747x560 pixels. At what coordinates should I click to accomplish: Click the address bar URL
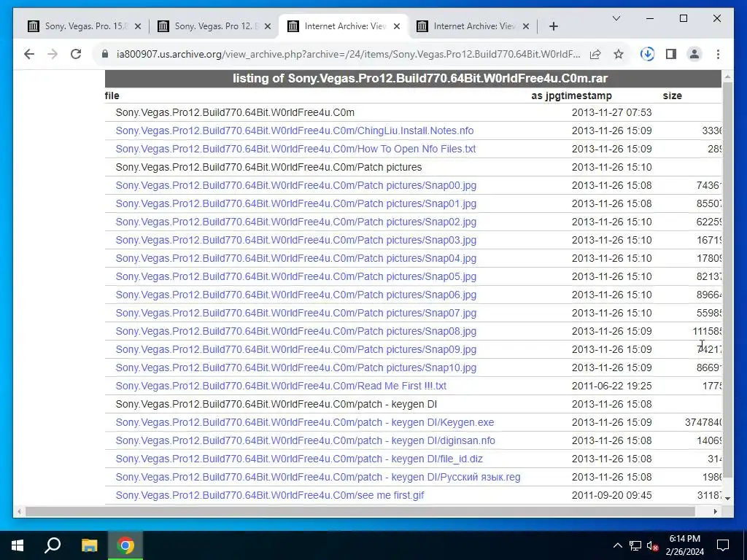pyautogui.click(x=348, y=54)
